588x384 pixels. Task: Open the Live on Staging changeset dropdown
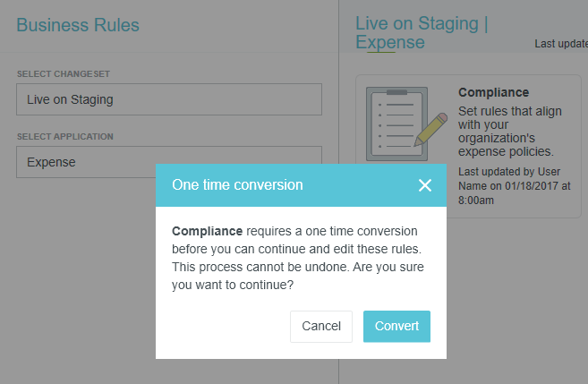tap(169, 99)
